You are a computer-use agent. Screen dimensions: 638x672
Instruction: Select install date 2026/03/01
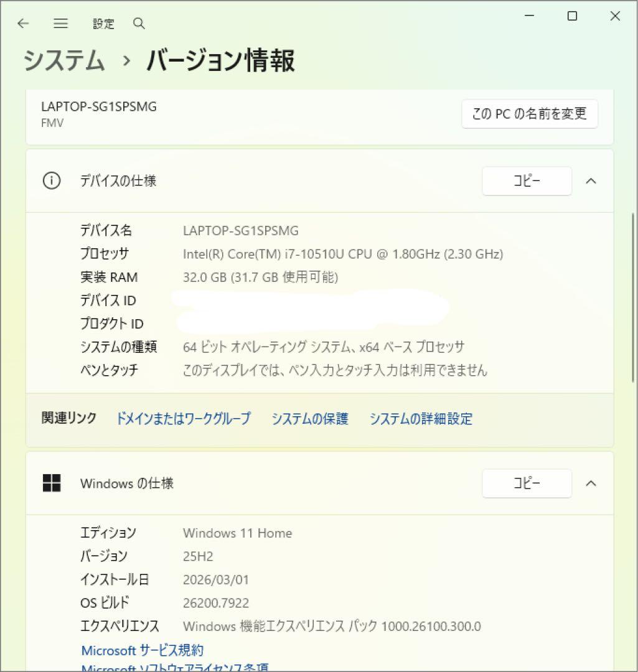point(215,580)
